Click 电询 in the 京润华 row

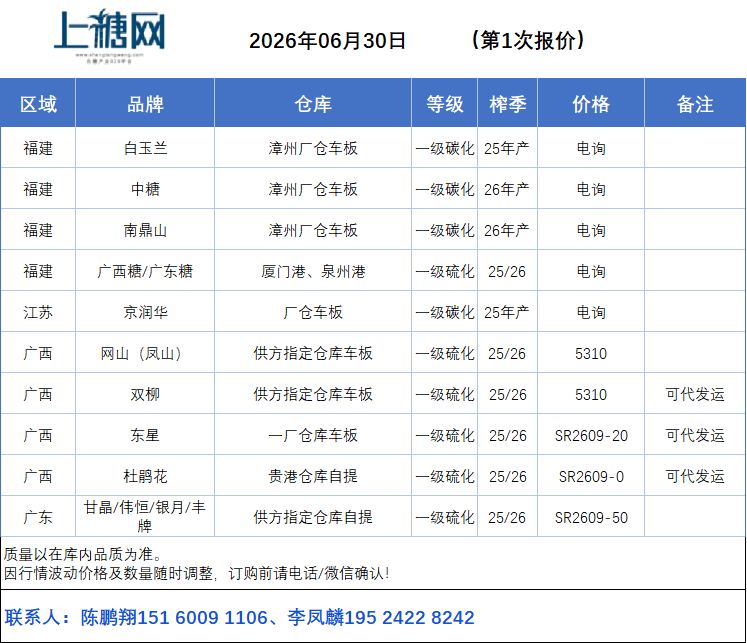pyautogui.click(x=591, y=312)
